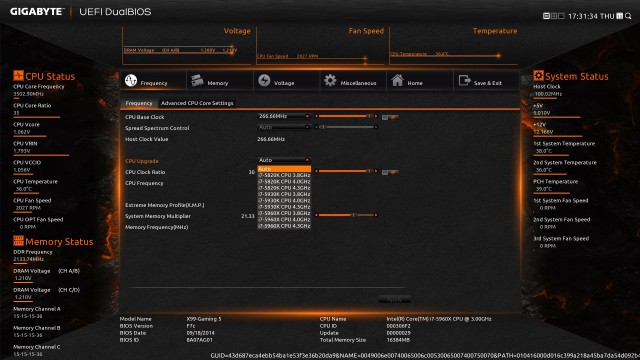Screen dimensions: 640x360
Task: Select the CPU Upgrade setting label
Action: click(142, 161)
